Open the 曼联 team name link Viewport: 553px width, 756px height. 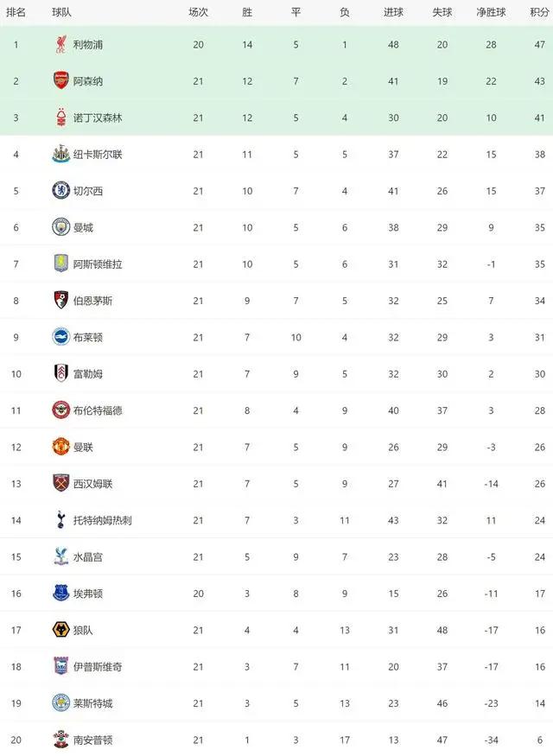point(83,447)
